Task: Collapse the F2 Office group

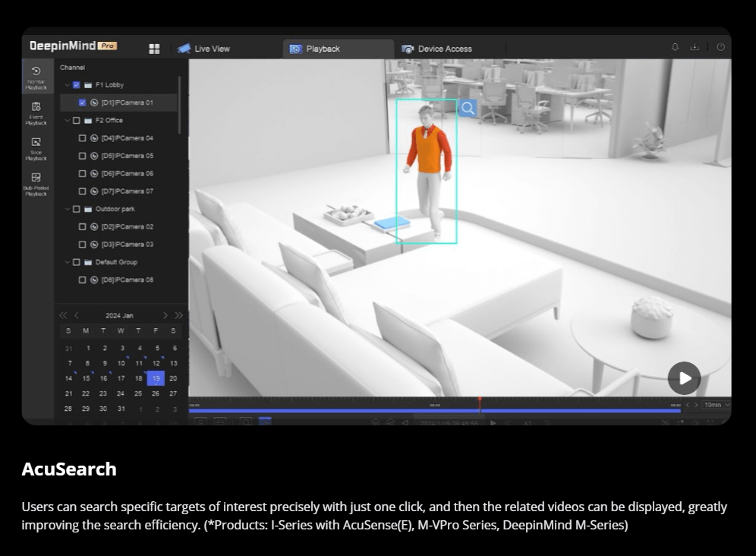Action: point(67,121)
